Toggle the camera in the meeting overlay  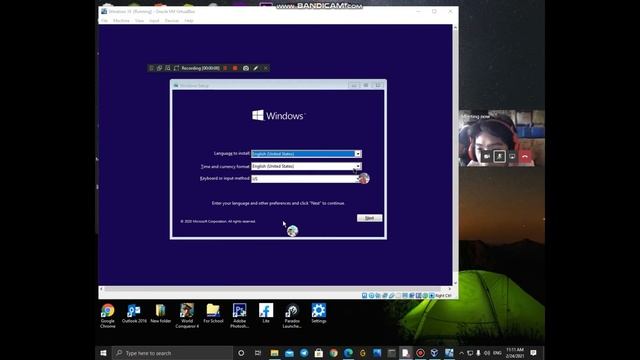click(487, 156)
